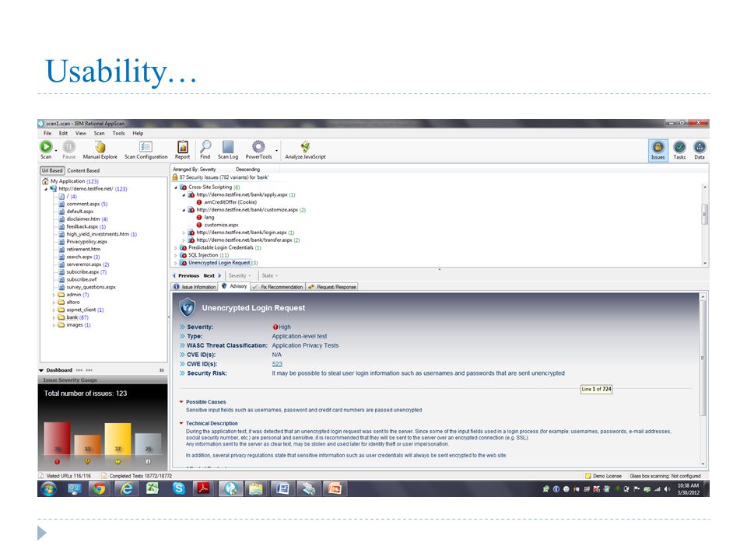The image size is (747, 560).
Task: Run Analyze JavaScript
Action: coord(305,149)
